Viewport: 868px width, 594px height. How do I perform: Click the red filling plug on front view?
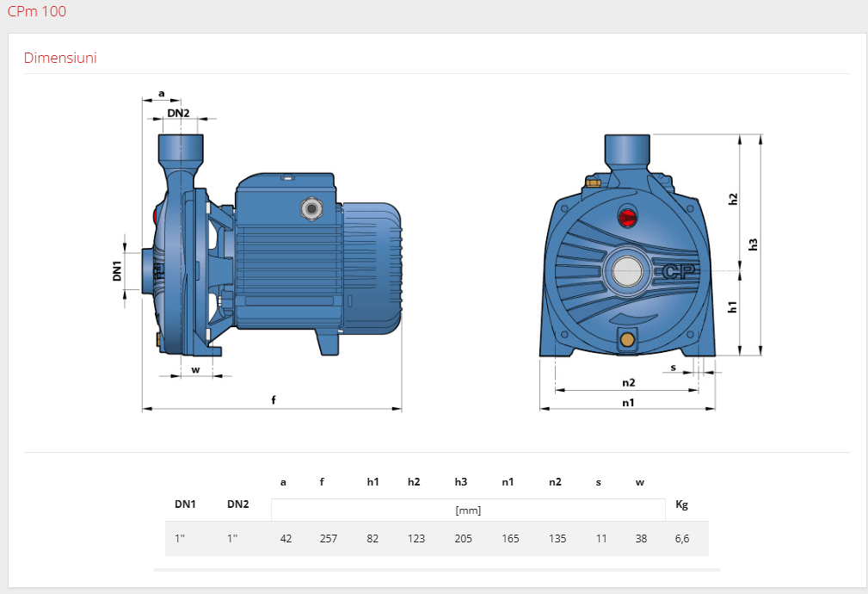pos(628,215)
